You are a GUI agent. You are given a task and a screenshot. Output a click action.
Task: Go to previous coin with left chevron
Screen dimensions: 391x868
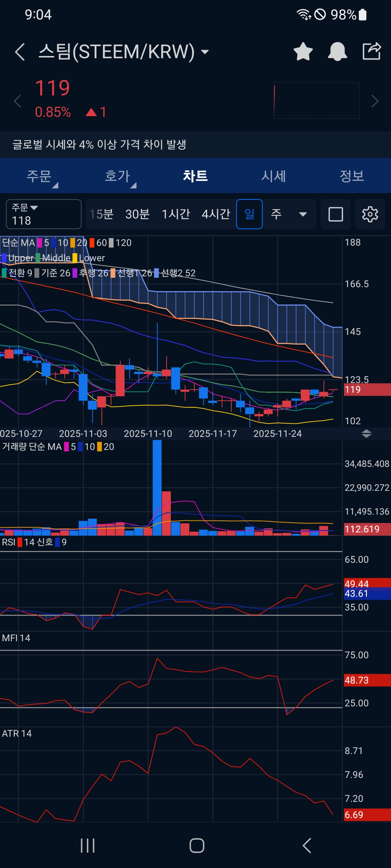point(17,101)
